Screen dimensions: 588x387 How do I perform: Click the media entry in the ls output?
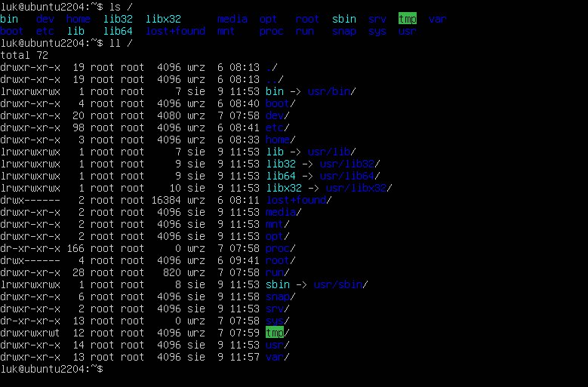click(232, 19)
